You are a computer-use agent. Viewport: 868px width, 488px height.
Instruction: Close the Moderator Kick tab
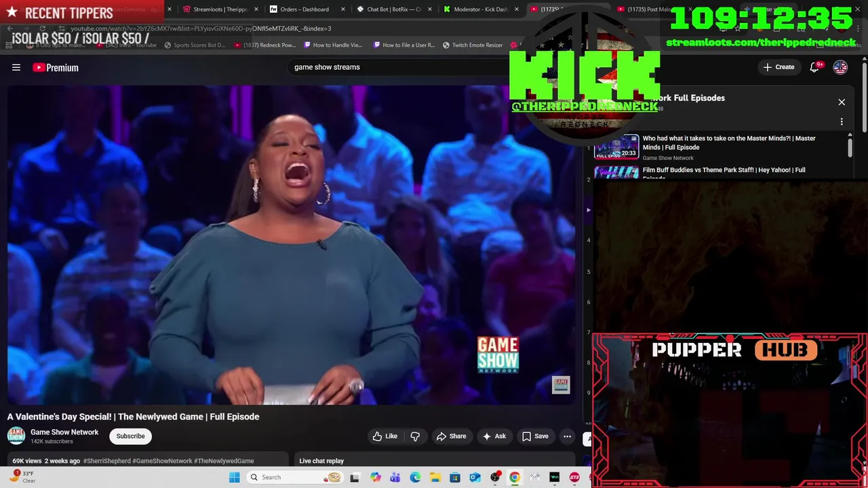pyautogui.click(x=517, y=9)
